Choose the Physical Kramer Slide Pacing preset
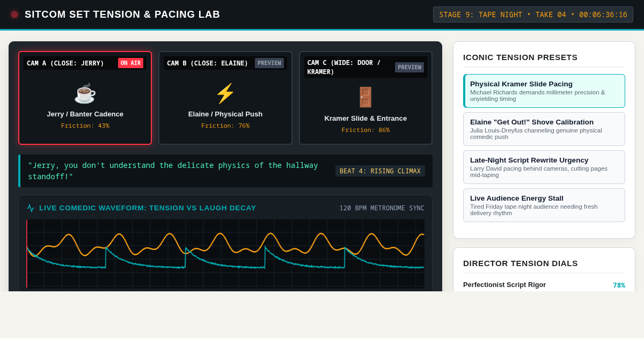 pyautogui.click(x=544, y=91)
